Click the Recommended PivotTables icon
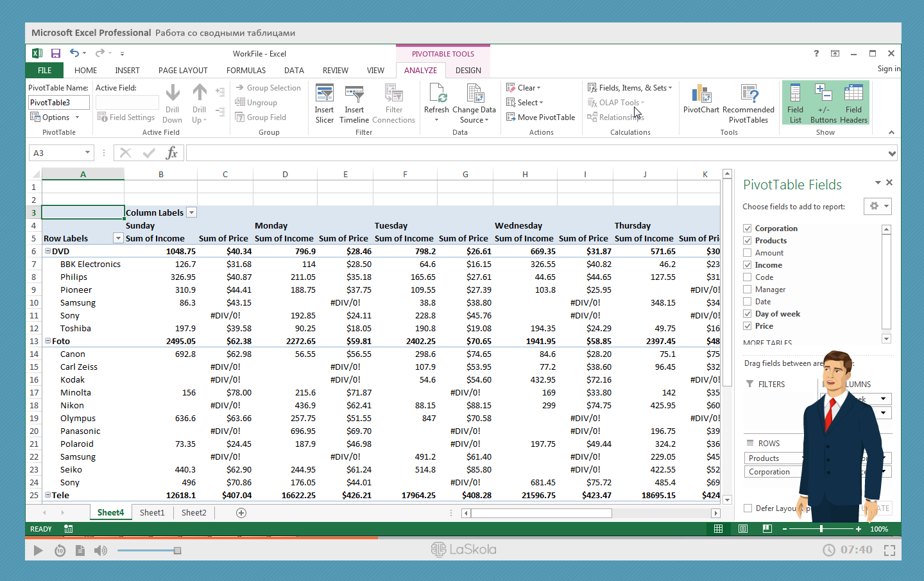 coord(748,95)
